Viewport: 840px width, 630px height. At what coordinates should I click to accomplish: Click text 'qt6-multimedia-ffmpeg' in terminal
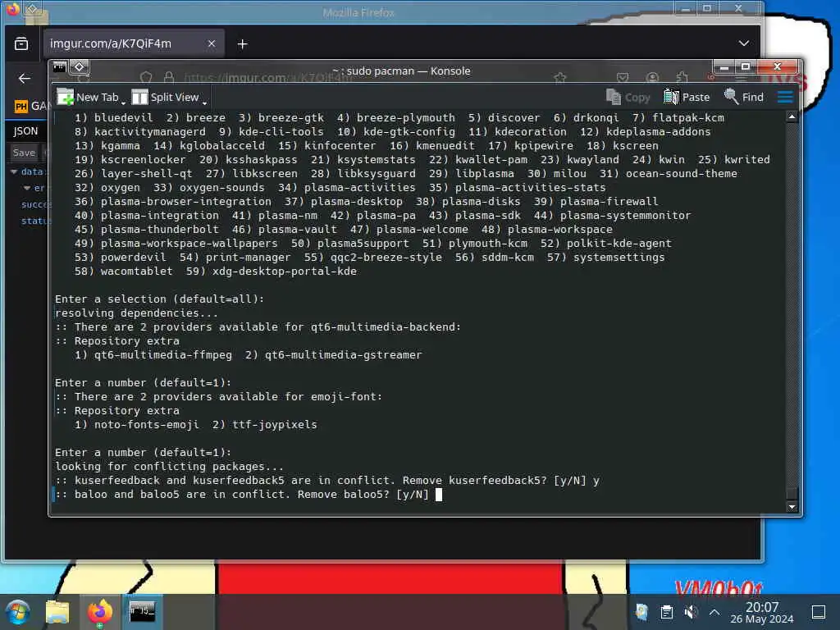point(163,354)
